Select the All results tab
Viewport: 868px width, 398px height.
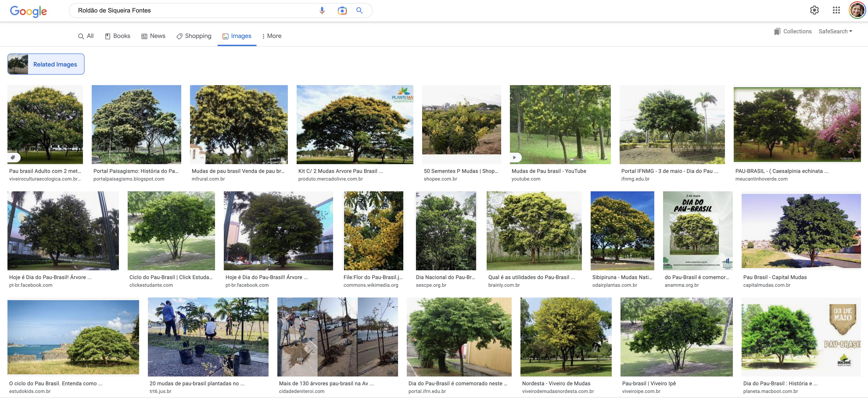point(86,36)
